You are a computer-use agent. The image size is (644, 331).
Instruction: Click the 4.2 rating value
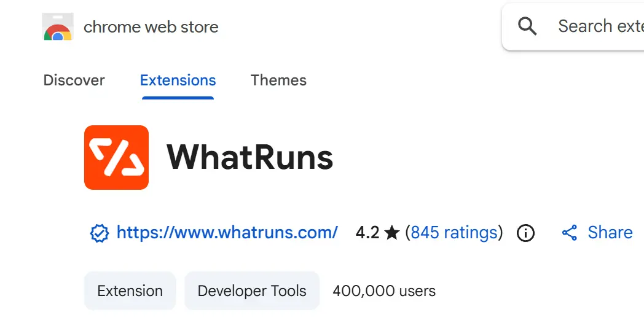tap(367, 233)
